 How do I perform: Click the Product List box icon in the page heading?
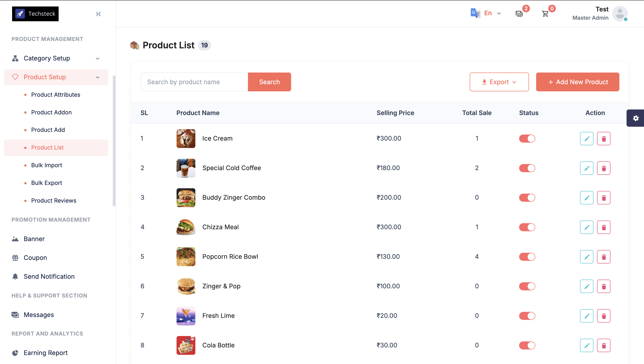pyautogui.click(x=134, y=45)
